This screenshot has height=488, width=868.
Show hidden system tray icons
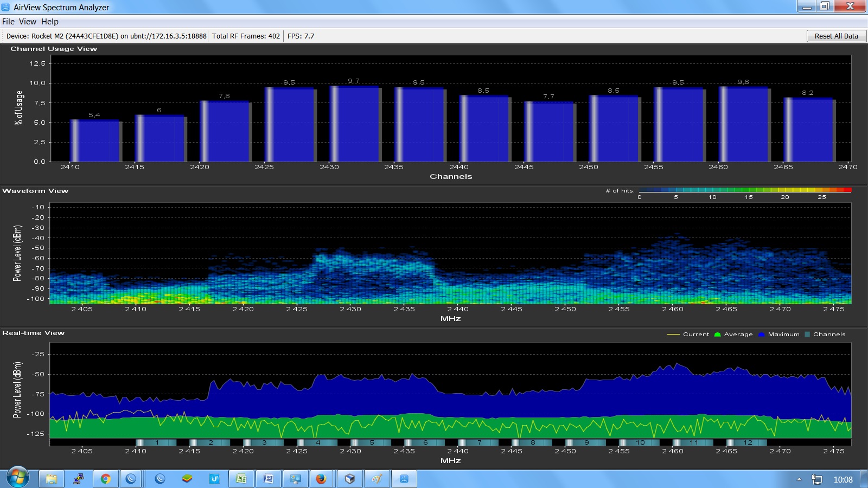click(x=799, y=479)
